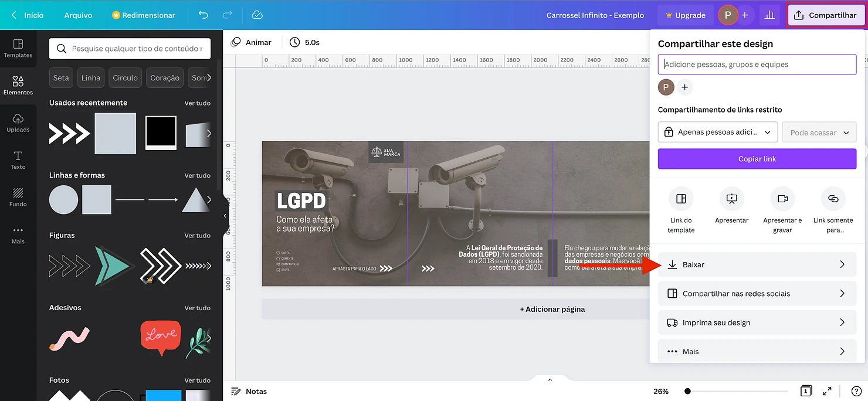Click the undo arrow icon
Image resolution: width=868 pixels, height=401 pixels.
(204, 15)
